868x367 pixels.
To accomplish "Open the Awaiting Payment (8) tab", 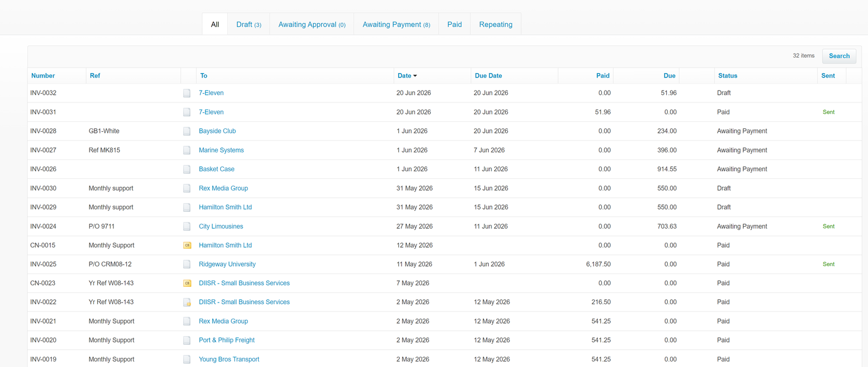I will 396,24.
